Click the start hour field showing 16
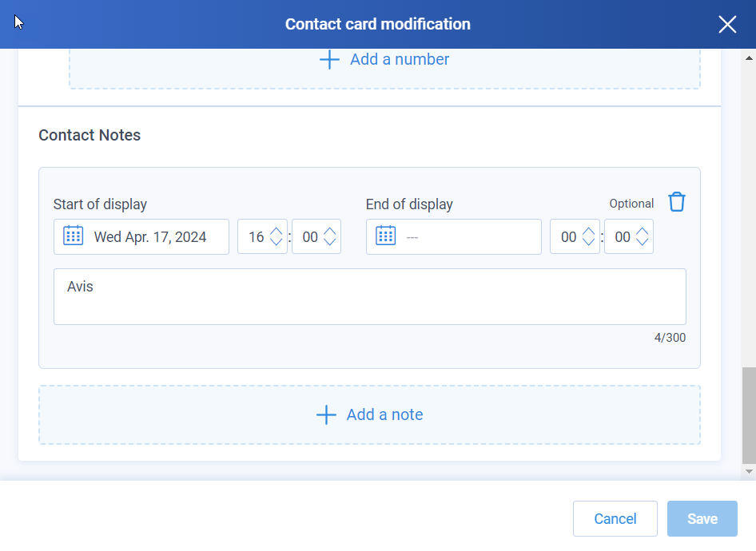 click(262, 236)
